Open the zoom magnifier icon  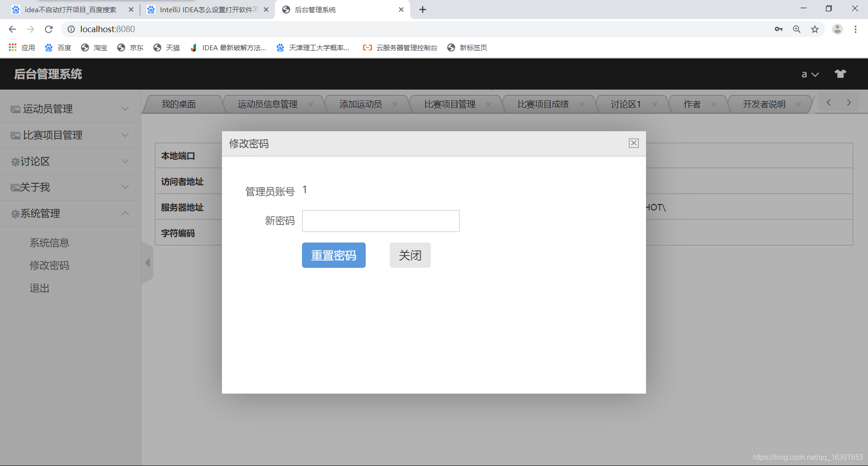click(x=797, y=29)
